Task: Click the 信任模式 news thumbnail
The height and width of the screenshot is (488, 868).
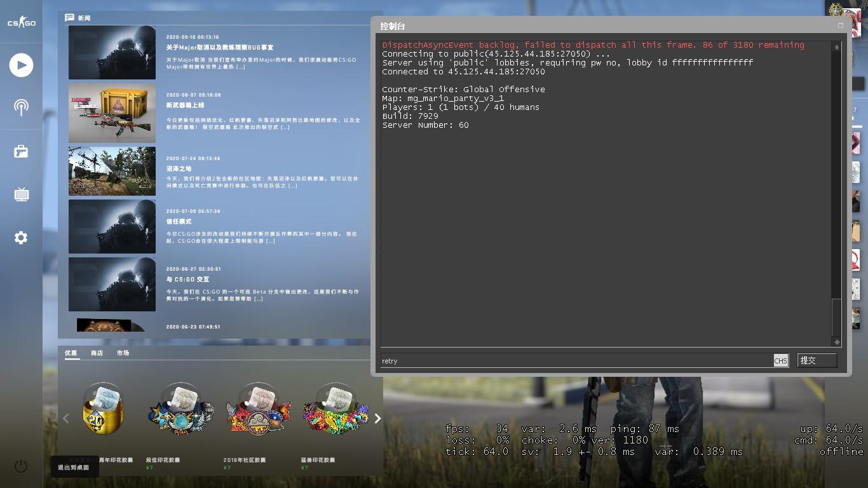Action: tap(112, 227)
